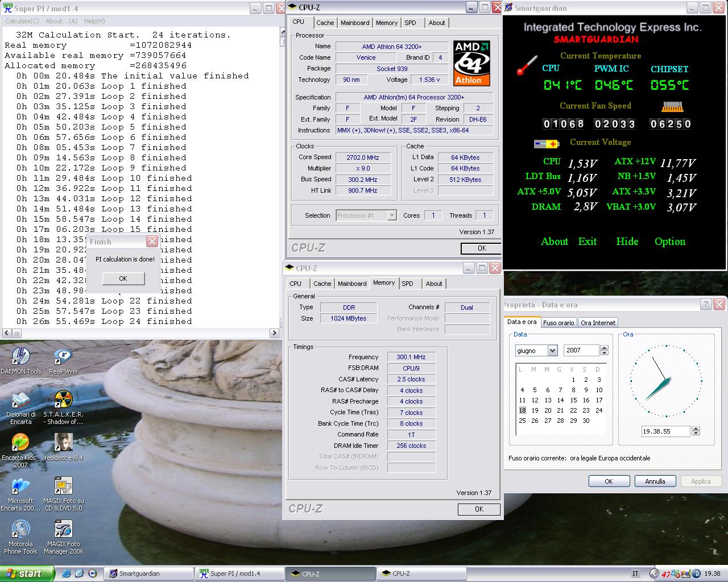Click Hide in Smartguardian
Screen dimensions: 728x582
(627, 242)
